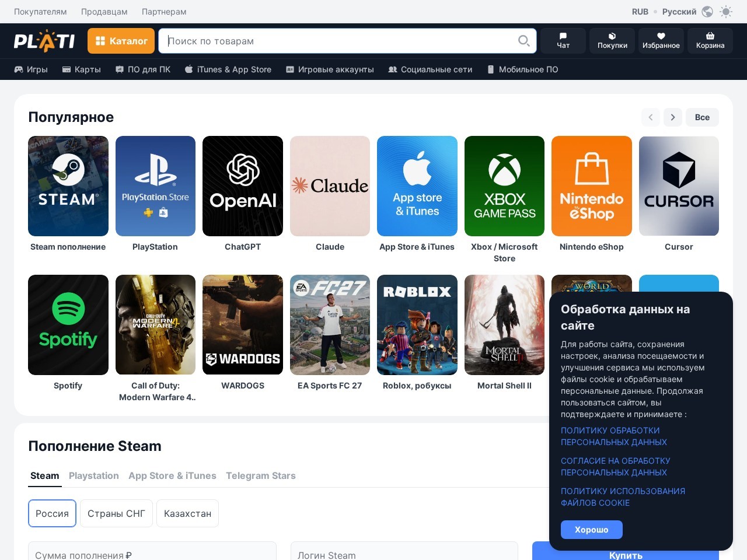Open the RUB currency selector
The image size is (747, 560).
(640, 12)
